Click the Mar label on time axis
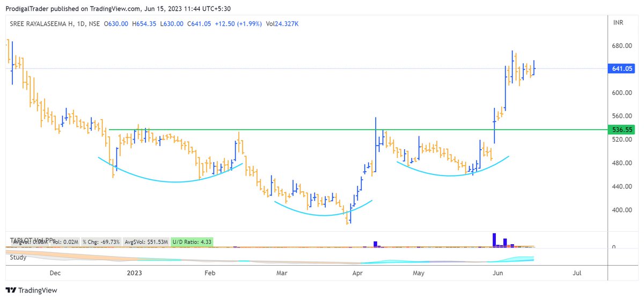This screenshot has width=644, height=300. [281, 273]
